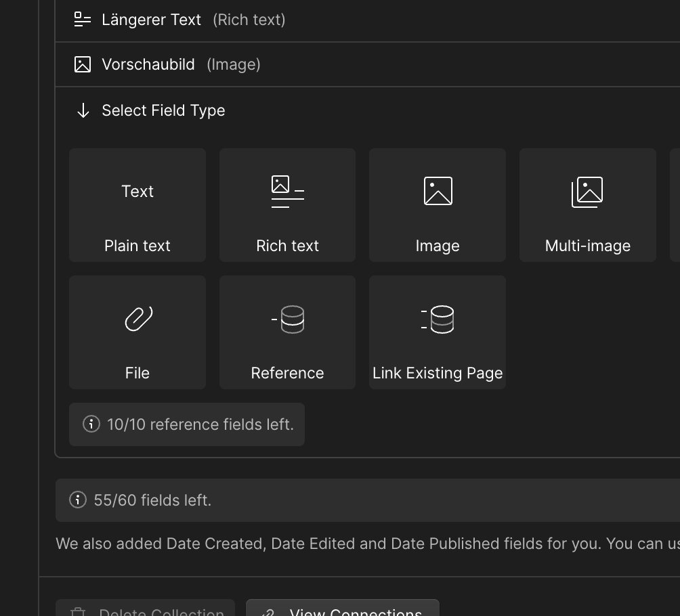The height and width of the screenshot is (616, 680).
Task: Open the Vorschaubild image field row
Action: pos(367,64)
